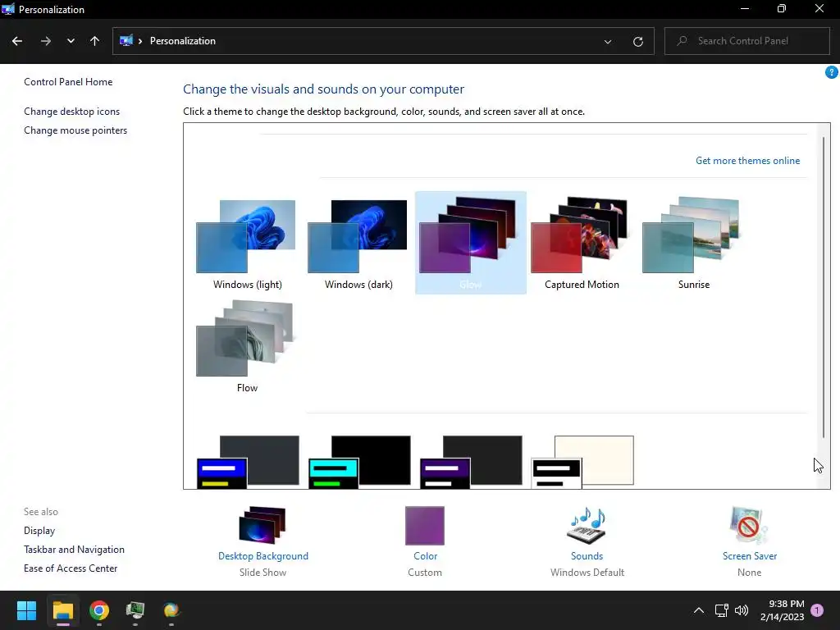Open Display under See also

39,531
